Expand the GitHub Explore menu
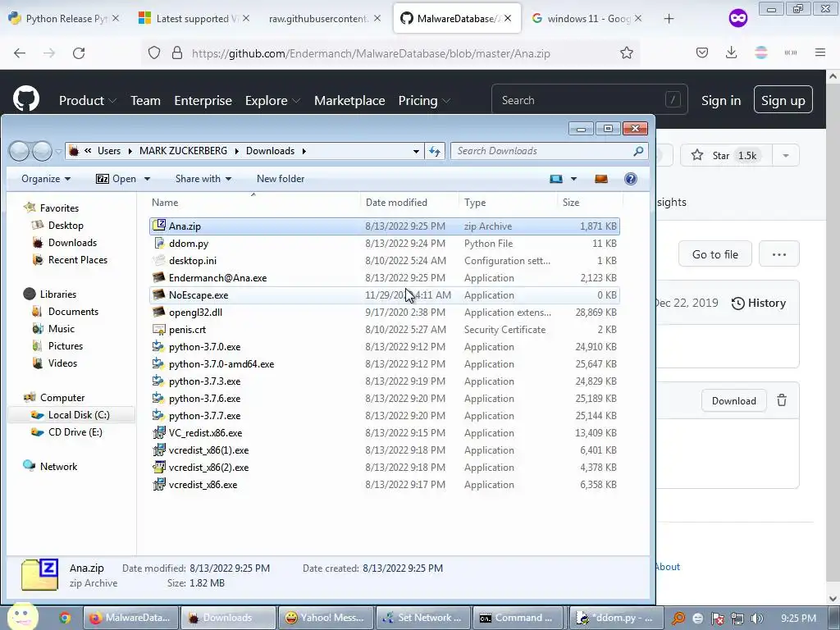 point(272,101)
